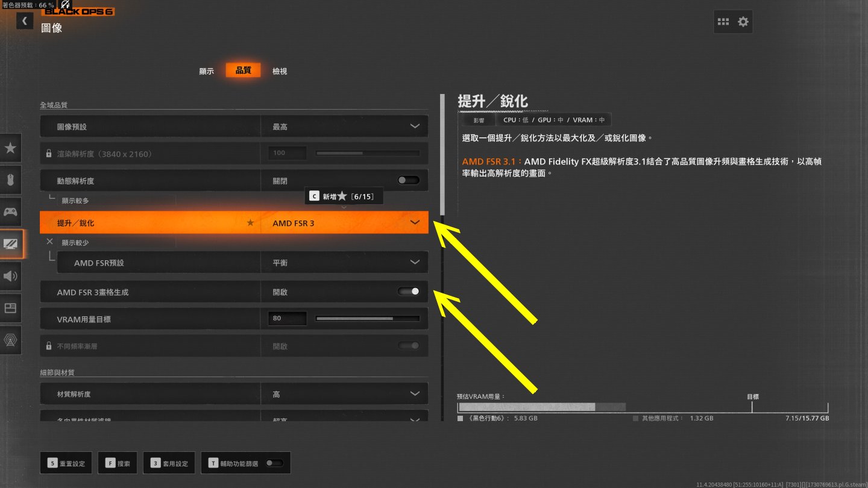Click the 7.15/15.77 GB total text
The image size is (868, 488).
point(807,418)
